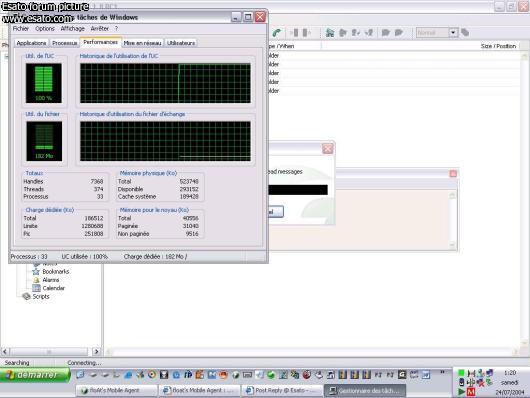Open the Arrêter menu

coord(99,29)
